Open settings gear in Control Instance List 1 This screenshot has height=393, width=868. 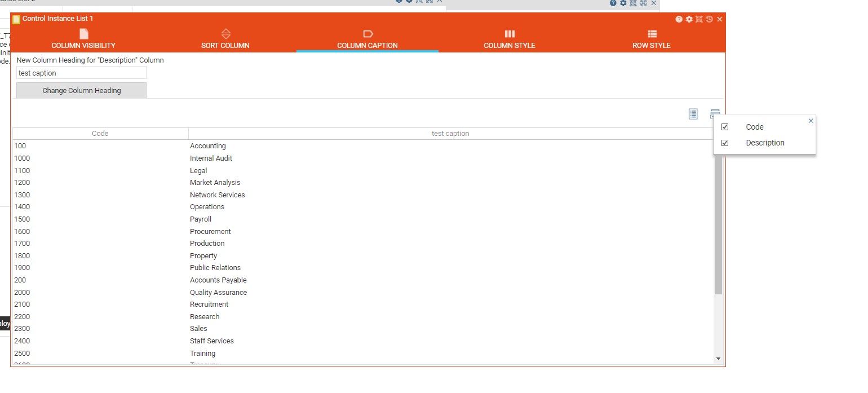(689, 19)
